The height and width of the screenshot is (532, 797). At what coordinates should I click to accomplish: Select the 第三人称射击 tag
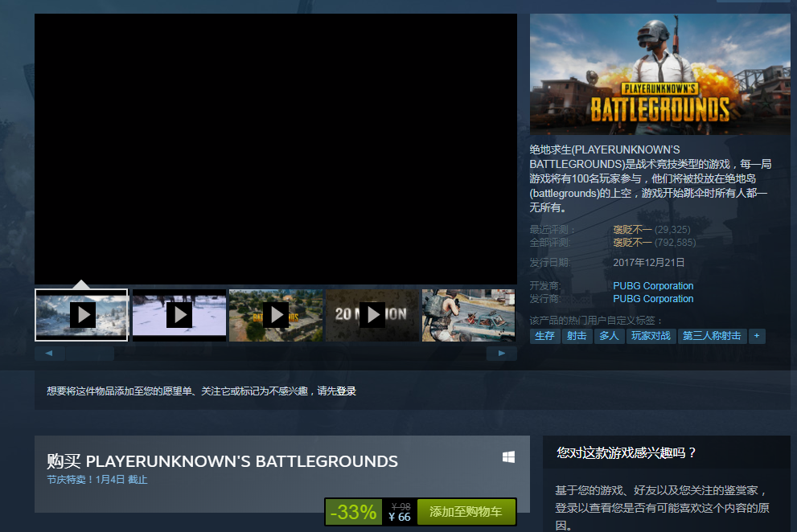coord(712,336)
